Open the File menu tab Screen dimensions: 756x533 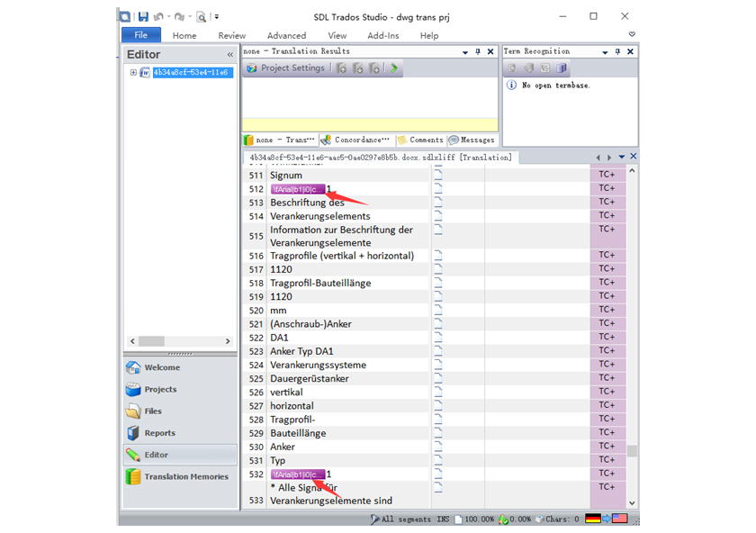(140, 34)
